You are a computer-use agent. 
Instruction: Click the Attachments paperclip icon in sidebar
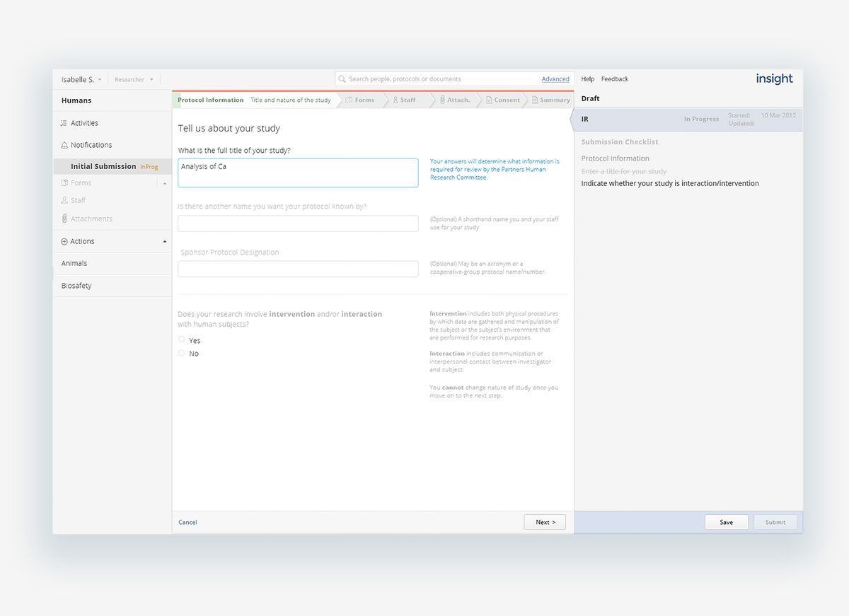click(64, 219)
